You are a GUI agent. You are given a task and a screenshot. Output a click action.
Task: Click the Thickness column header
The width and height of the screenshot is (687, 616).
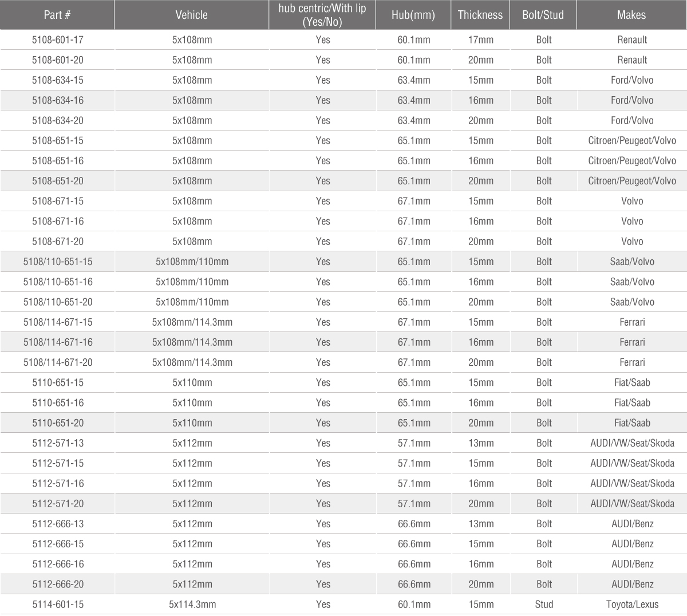(480, 15)
